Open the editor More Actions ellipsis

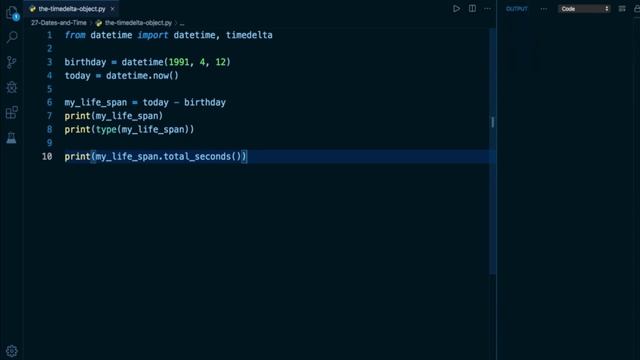pos(487,9)
